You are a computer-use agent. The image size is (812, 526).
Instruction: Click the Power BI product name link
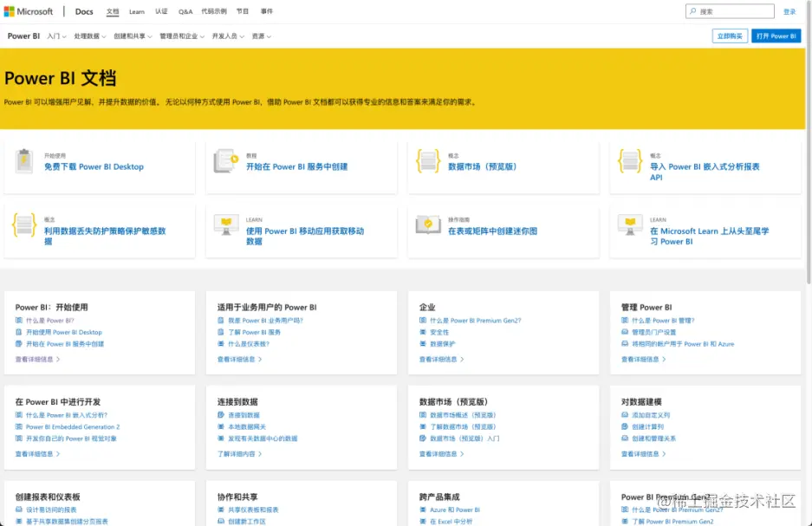23,36
